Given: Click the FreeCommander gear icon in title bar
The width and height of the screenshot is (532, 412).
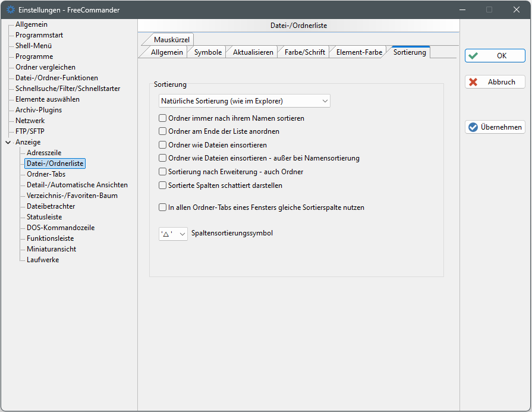Looking at the screenshot, I should point(10,10).
